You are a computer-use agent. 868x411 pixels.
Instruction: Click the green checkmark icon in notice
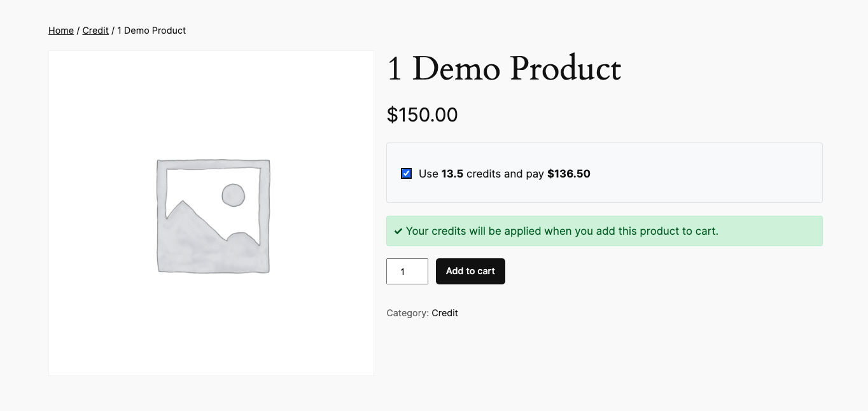pyautogui.click(x=398, y=232)
